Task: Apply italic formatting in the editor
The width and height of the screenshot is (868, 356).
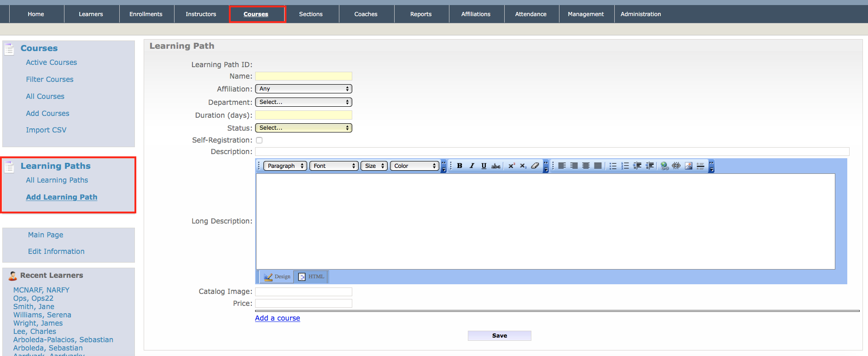Action: [x=472, y=166]
